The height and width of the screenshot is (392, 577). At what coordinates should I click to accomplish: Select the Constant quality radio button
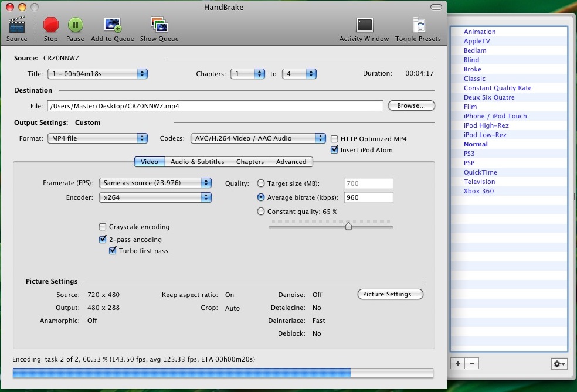261,212
